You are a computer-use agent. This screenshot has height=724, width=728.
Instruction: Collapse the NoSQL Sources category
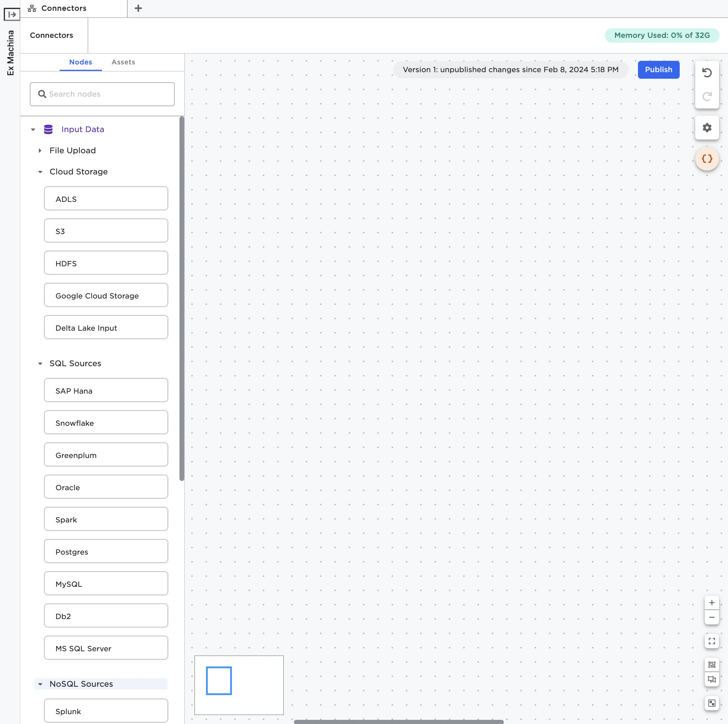[x=40, y=684]
